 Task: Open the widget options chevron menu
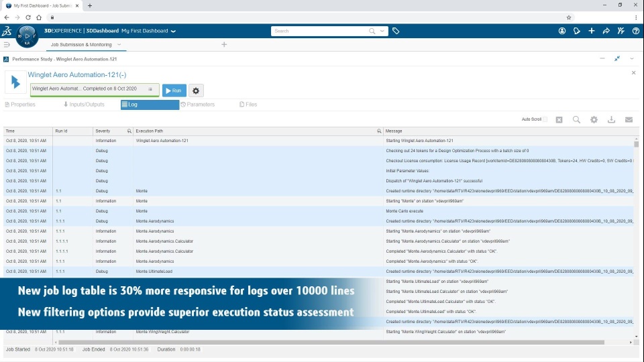tap(632, 59)
